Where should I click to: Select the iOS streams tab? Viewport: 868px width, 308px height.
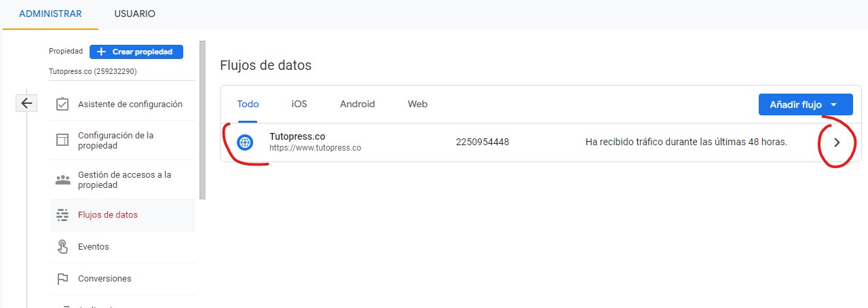coord(299,104)
